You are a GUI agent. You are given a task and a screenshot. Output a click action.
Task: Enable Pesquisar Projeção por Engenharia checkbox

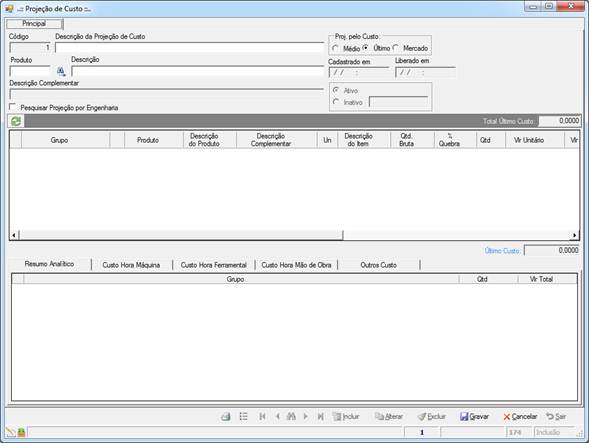13,107
